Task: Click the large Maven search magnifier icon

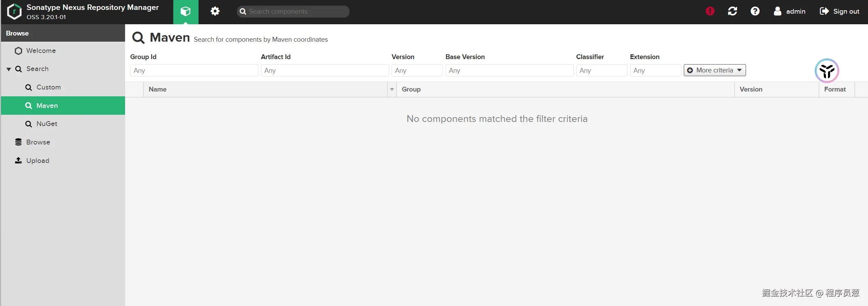Action: click(x=138, y=38)
